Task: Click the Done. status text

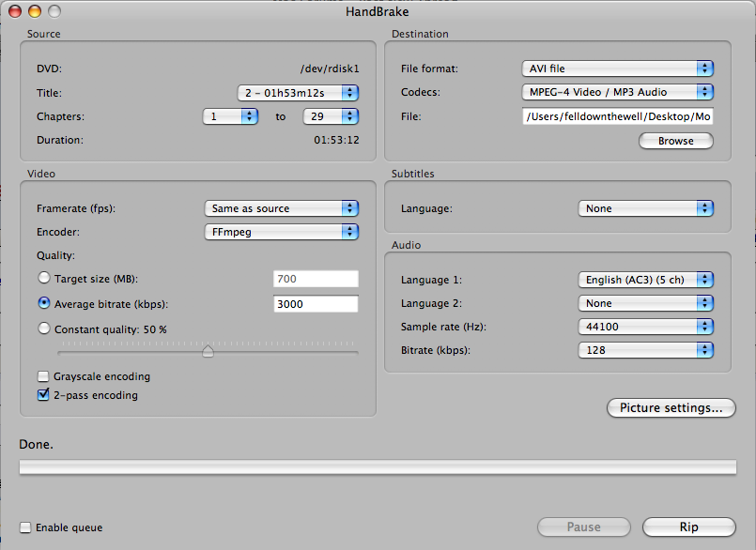Action: [37, 445]
